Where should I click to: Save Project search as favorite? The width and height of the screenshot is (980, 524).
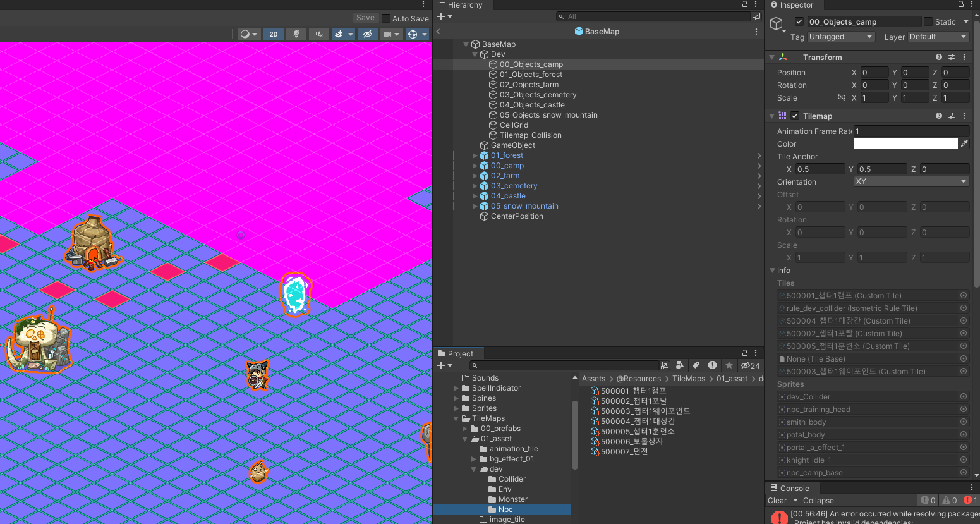729,365
